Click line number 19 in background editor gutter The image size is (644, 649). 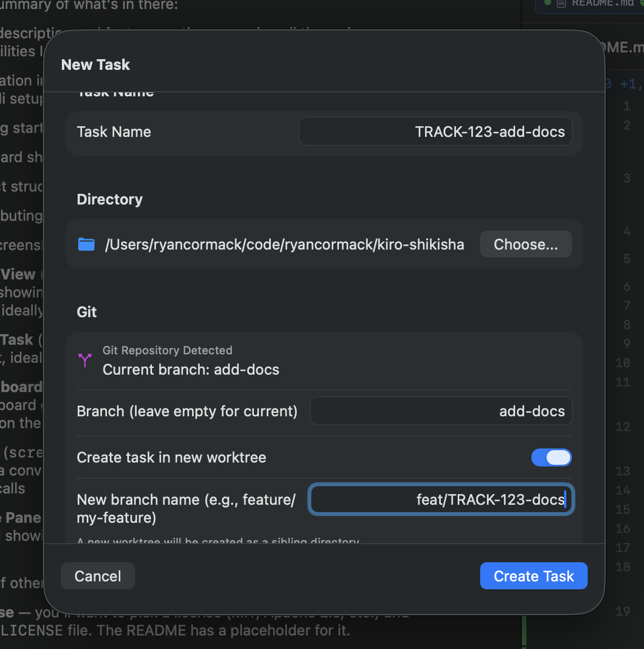tap(623, 611)
